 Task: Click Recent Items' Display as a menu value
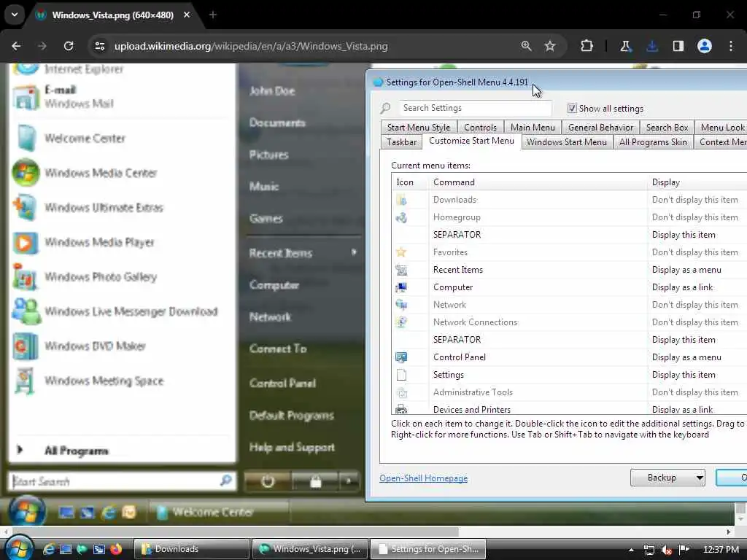pyautogui.click(x=686, y=270)
